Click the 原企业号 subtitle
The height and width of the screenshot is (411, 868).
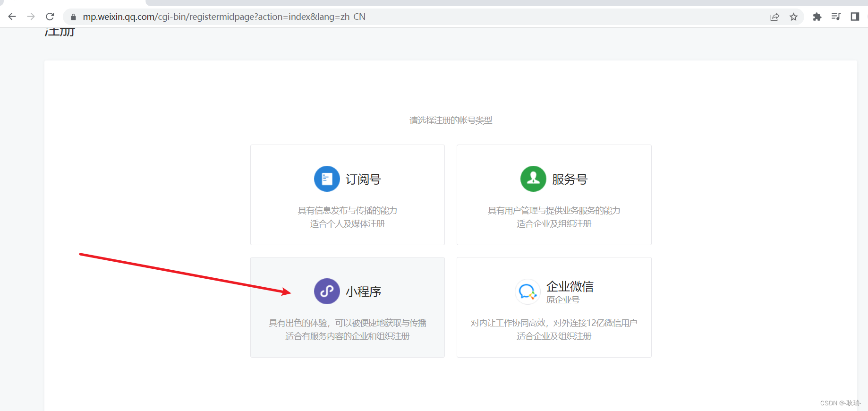(563, 300)
